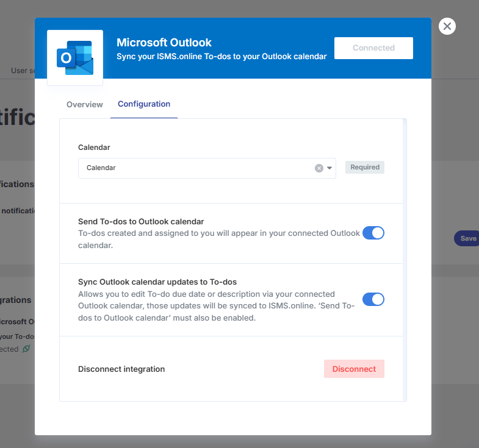479x448 pixels.
Task: Expand the Calendar dropdown arrow
Action: pos(330,168)
